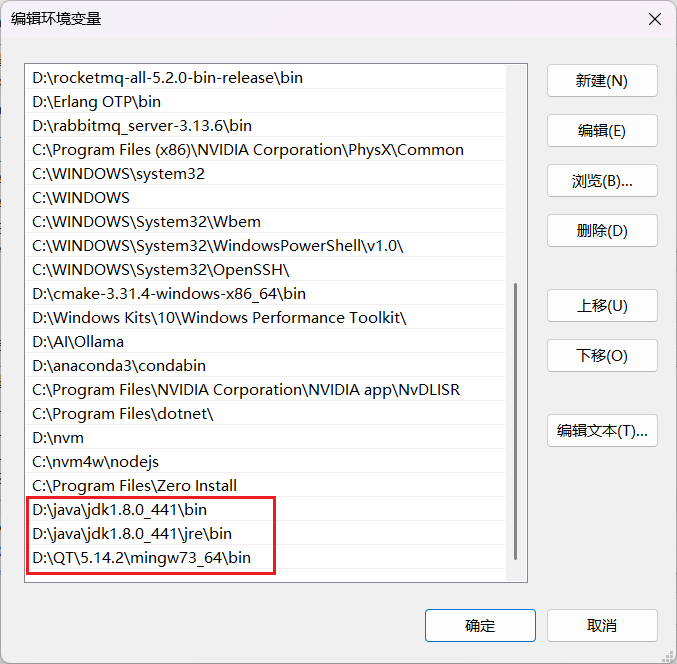Select D:\java\jdk1.8.0_441\bin entry
The height and width of the screenshot is (664, 677).
266,509
